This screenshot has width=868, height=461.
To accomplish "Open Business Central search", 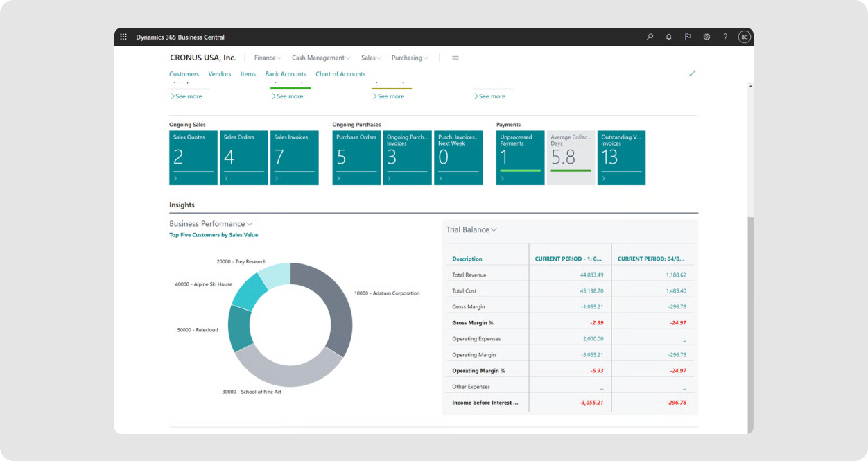I will coord(650,37).
